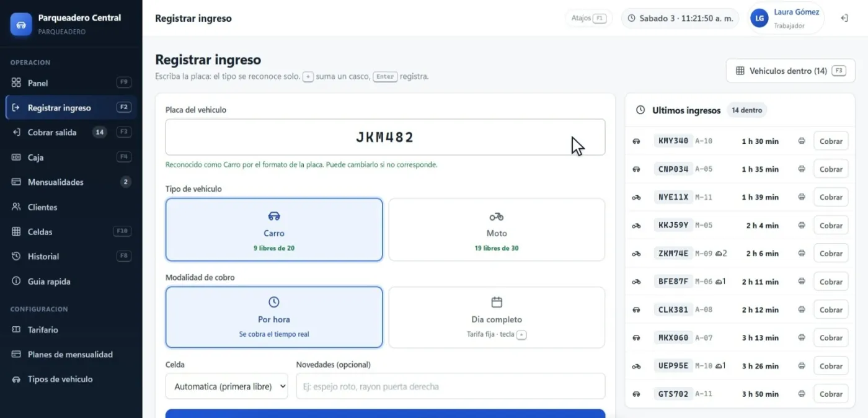Viewport: 868px width, 418px height.
Task: Click the printer icon in the NYE11X row
Action: point(802,197)
